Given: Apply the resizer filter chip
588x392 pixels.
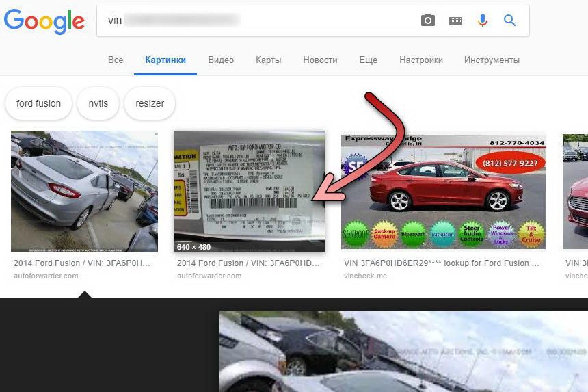Looking at the screenshot, I should pos(150,103).
